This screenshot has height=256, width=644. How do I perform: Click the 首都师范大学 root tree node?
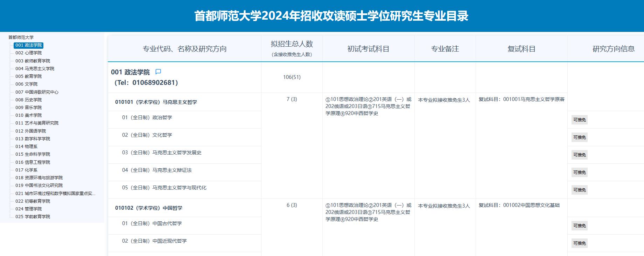pyautogui.click(x=21, y=38)
